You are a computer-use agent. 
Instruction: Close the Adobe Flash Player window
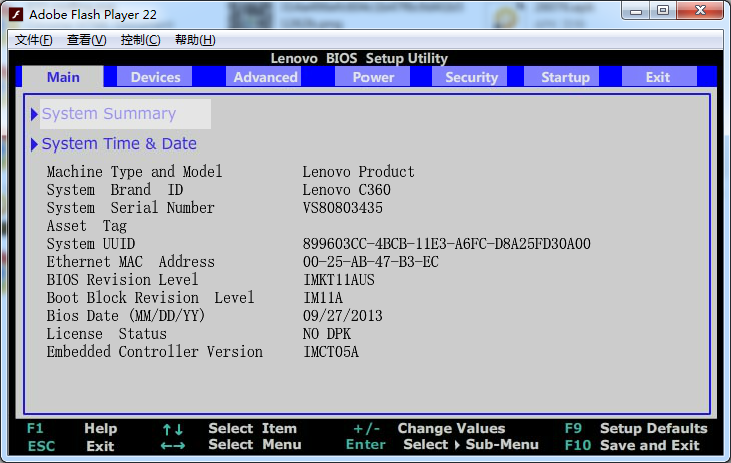click(x=700, y=11)
